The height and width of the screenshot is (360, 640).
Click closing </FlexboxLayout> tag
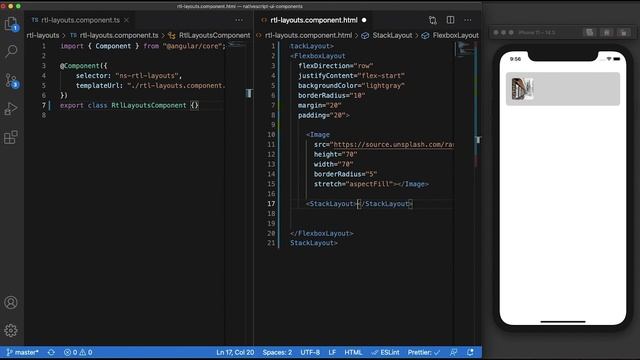322,233
